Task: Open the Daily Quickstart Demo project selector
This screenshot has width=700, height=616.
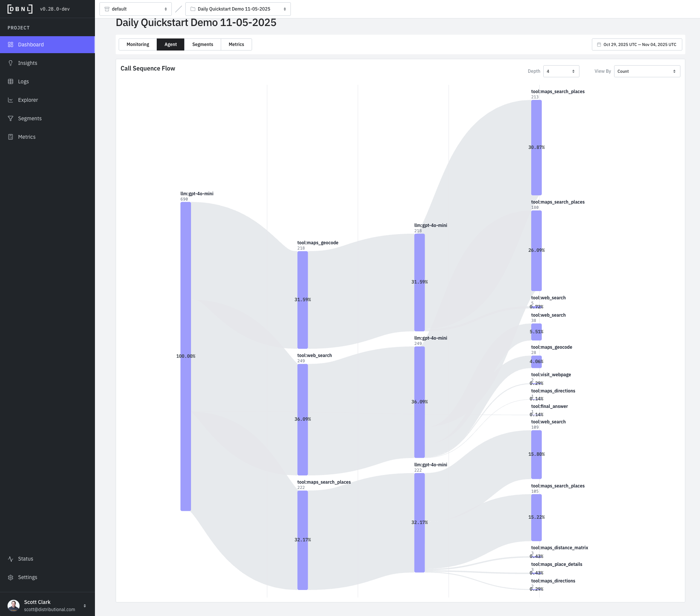Action: point(238,9)
